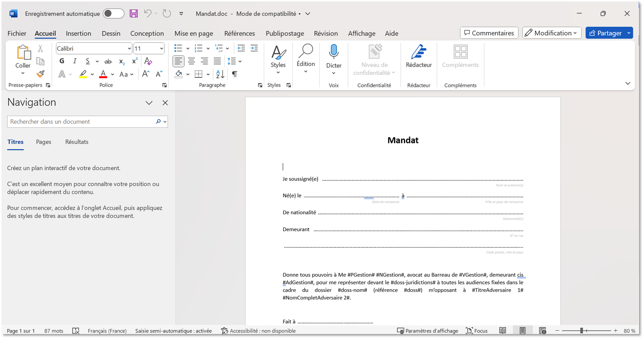Viewport: 644px width, 339px height.
Task: Open font color dropdown arrow
Action: click(x=112, y=74)
